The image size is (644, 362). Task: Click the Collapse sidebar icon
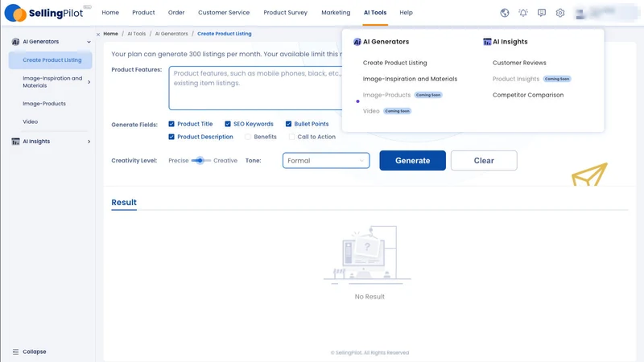pos(15,352)
